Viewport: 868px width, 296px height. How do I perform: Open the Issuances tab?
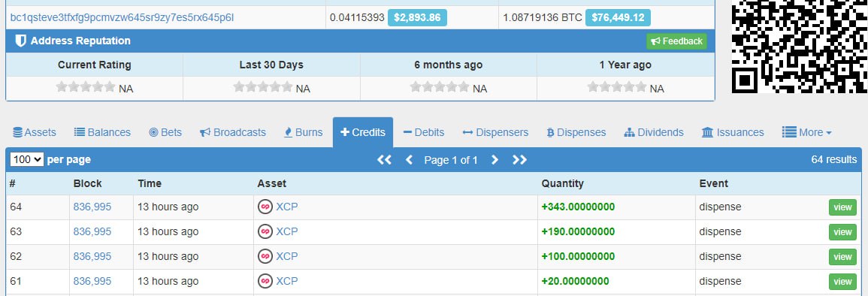[x=733, y=132]
